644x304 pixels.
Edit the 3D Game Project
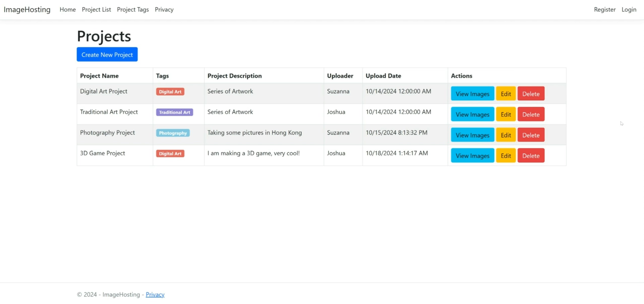coord(505,156)
